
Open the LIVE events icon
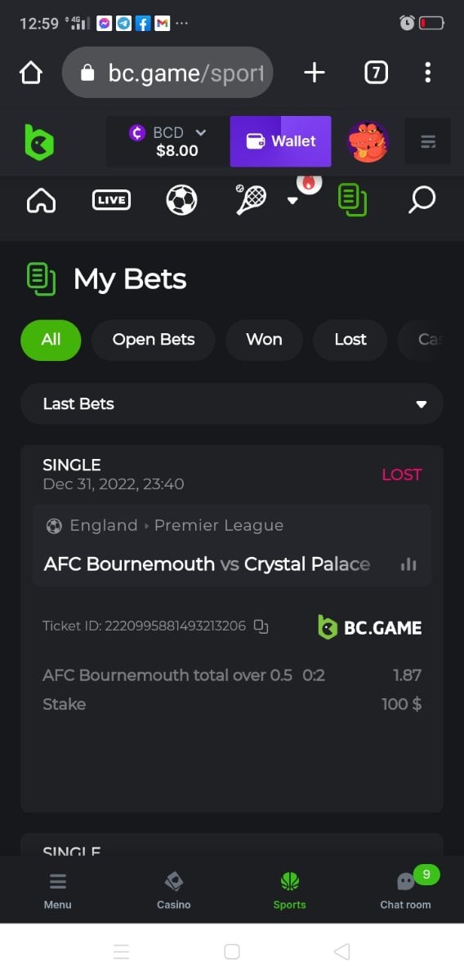111,200
